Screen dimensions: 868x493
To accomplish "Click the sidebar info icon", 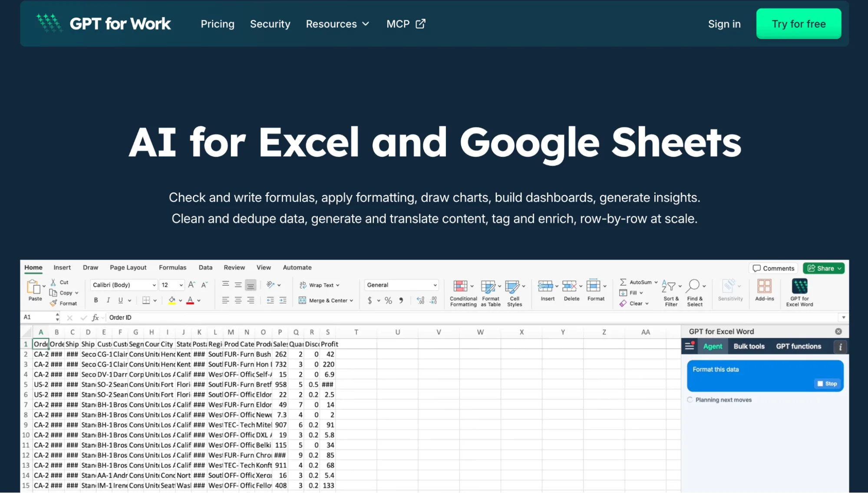I will [840, 347].
